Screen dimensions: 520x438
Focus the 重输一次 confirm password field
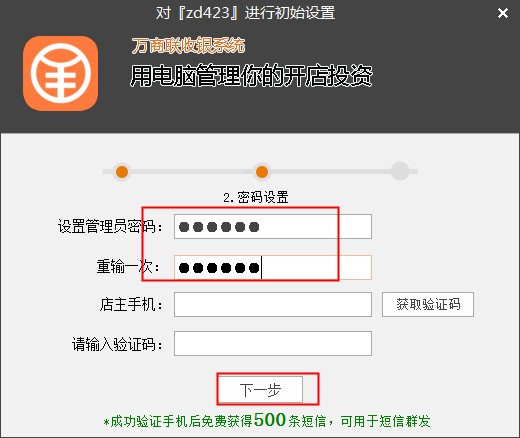click(273, 267)
